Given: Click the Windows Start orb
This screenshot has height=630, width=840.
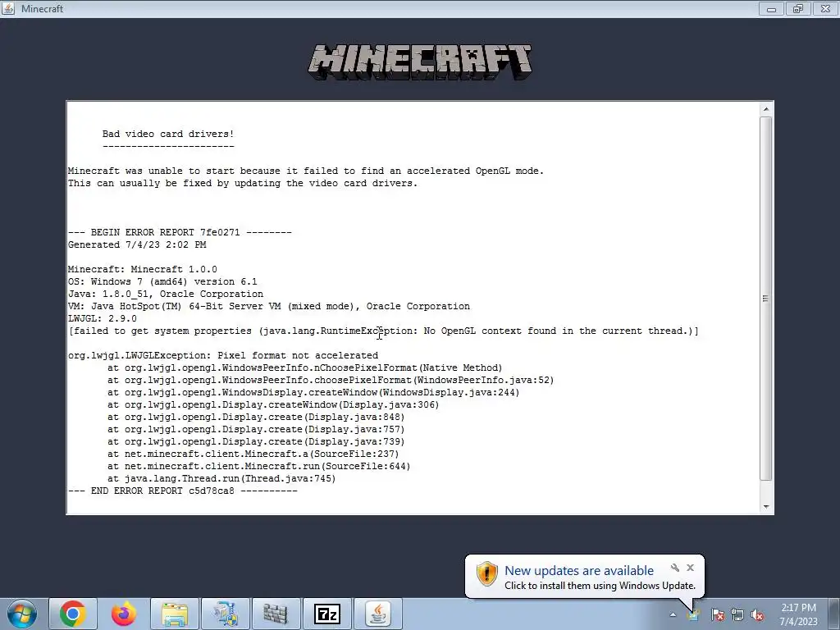Looking at the screenshot, I should (22, 614).
